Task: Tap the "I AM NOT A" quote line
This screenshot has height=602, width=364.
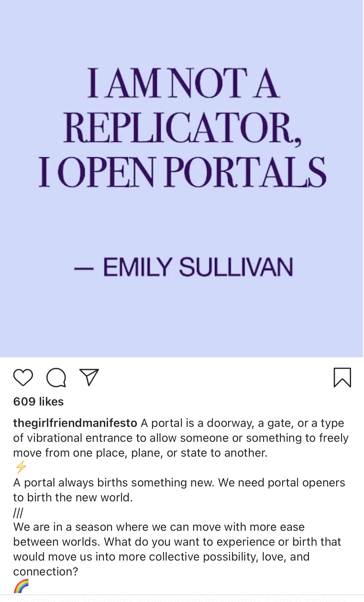Action: coord(183,83)
